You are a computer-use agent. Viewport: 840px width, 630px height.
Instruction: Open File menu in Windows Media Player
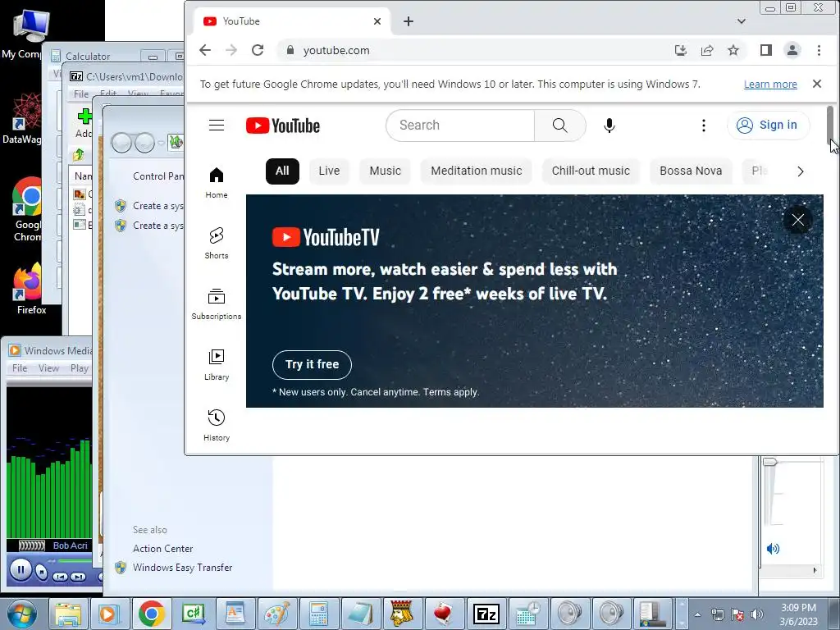pos(20,368)
